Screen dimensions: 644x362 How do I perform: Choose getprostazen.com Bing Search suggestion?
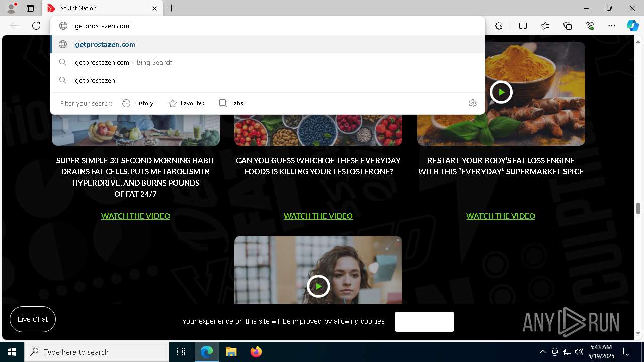coord(267,62)
